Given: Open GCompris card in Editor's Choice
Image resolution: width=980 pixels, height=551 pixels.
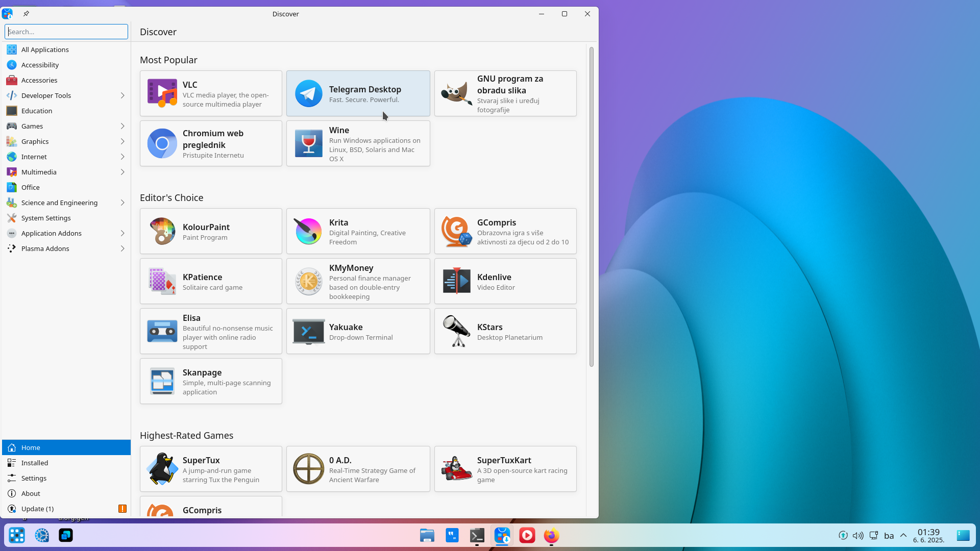Looking at the screenshot, I should pos(505,231).
